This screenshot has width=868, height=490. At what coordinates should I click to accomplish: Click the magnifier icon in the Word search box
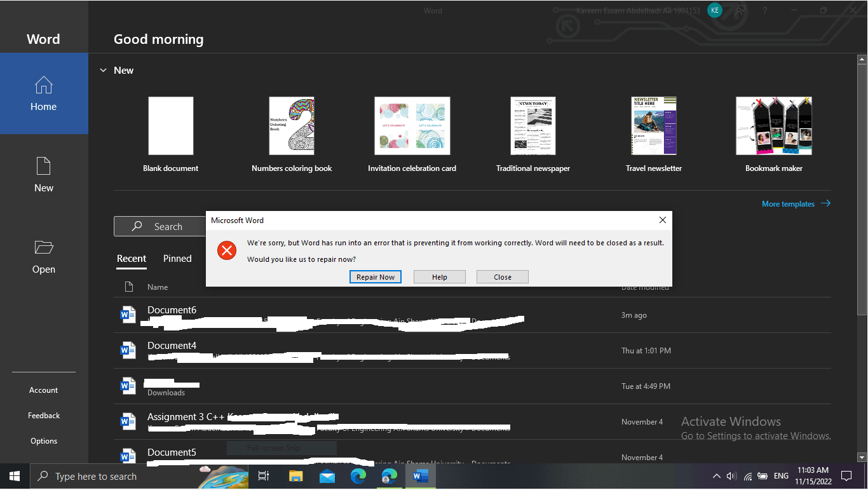137,226
